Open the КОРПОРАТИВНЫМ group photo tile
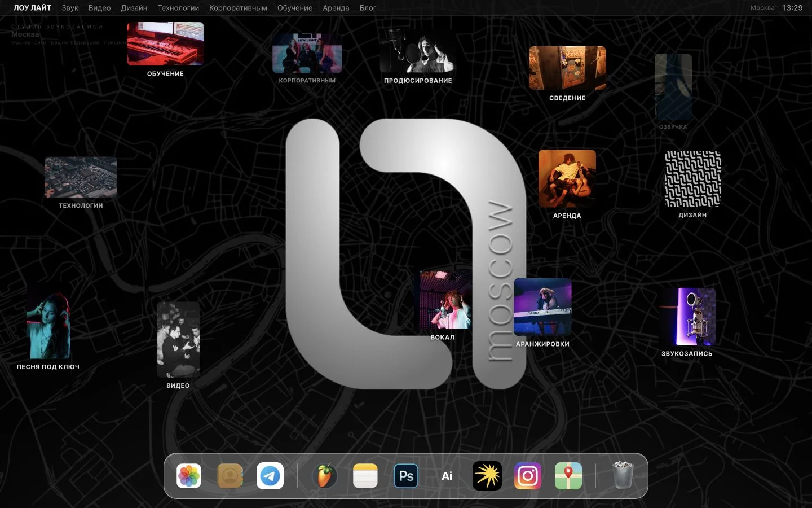This screenshot has width=812, height=508. pyautogui.click(x=307, y=54)
